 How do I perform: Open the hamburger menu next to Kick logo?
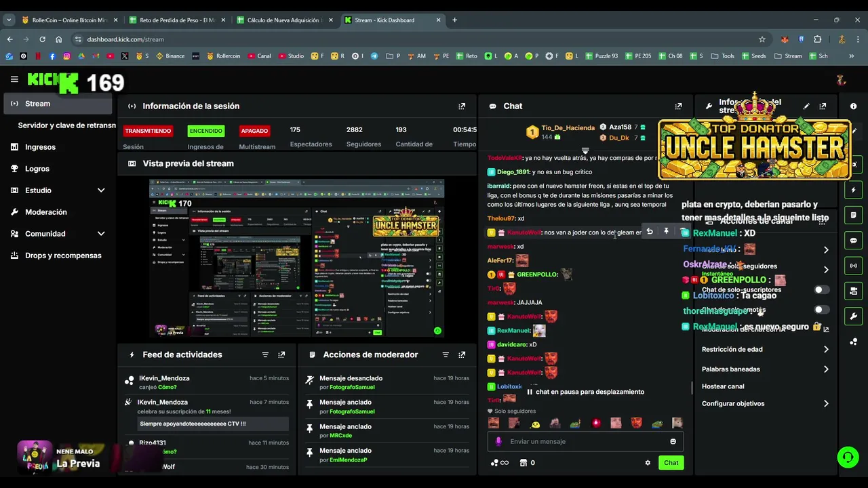click(14, 79)
